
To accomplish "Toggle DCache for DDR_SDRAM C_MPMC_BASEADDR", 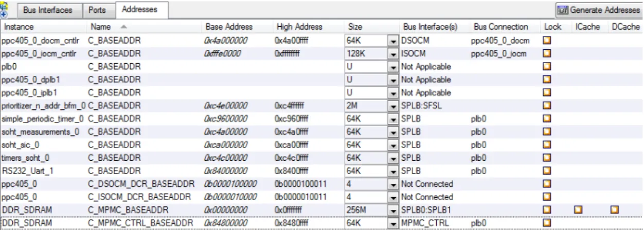I will click(x=615, y=209).
